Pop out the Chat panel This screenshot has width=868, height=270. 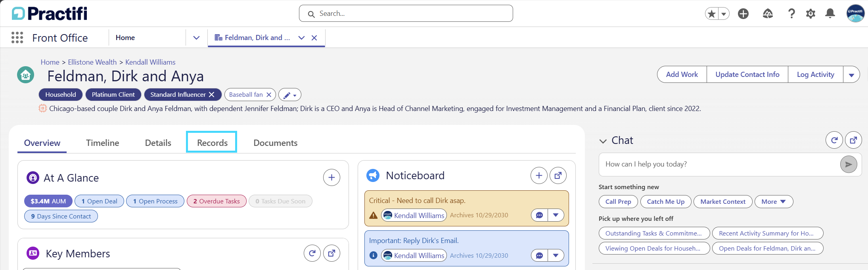tap(853, 140)
